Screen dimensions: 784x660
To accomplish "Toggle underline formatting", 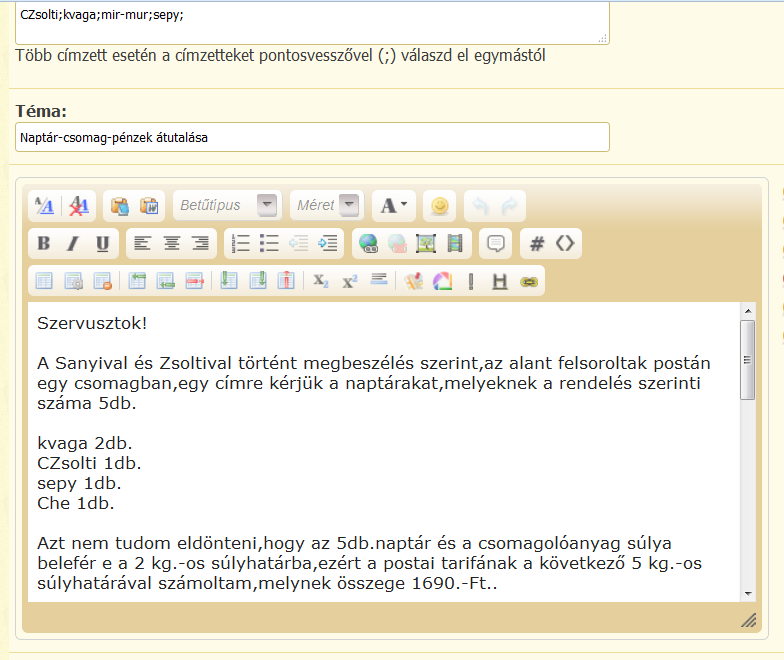I will coord(102,243).
